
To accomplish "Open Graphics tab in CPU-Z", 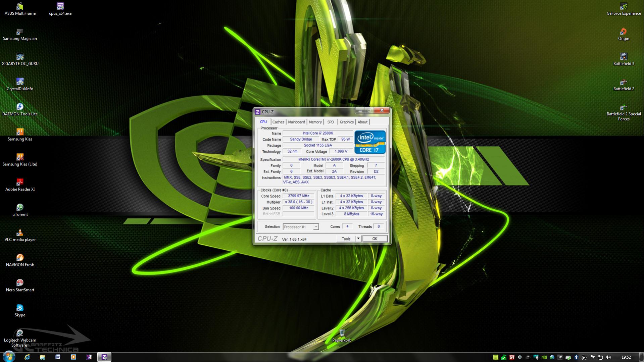I will (x=347, y=122).
